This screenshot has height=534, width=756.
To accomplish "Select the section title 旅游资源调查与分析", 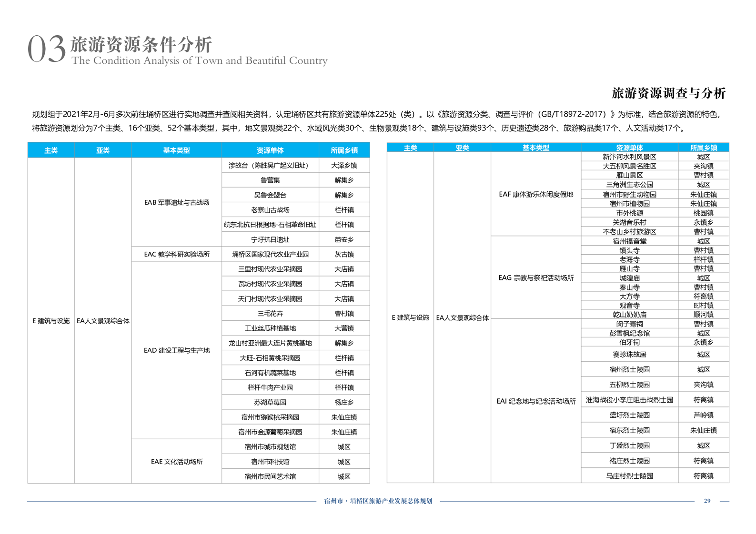I will 668,93.
